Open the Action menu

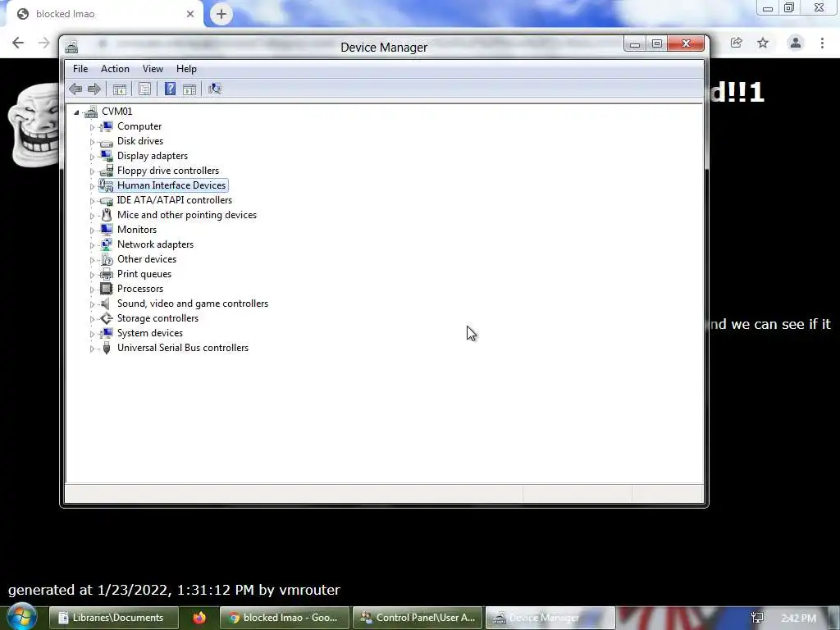point(115,69)
